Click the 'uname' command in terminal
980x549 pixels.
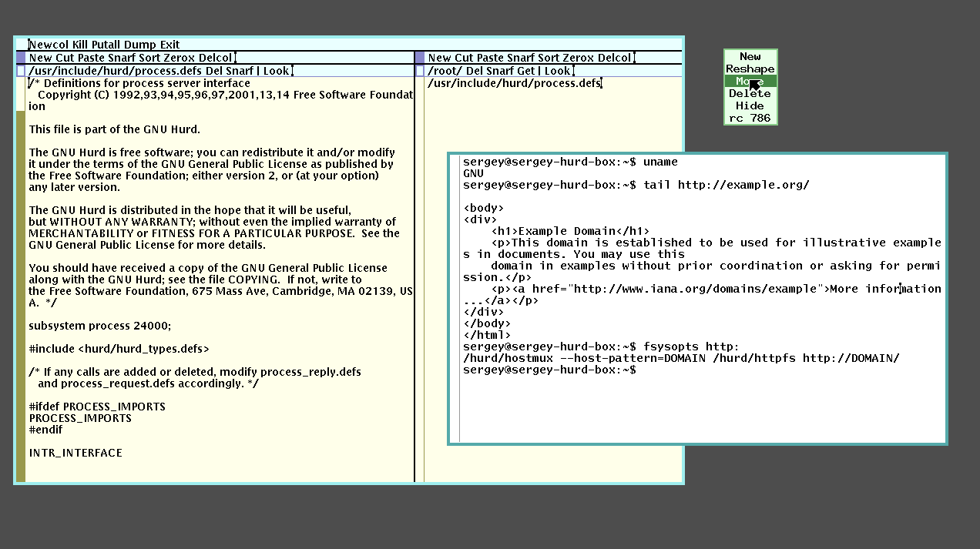tap(660, 162)
